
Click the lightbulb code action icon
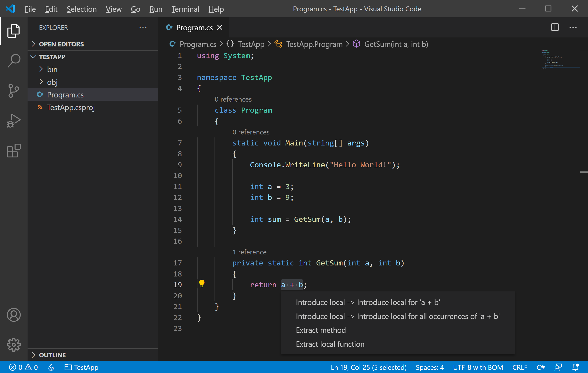pyautogui.click(x=202, y=284)
